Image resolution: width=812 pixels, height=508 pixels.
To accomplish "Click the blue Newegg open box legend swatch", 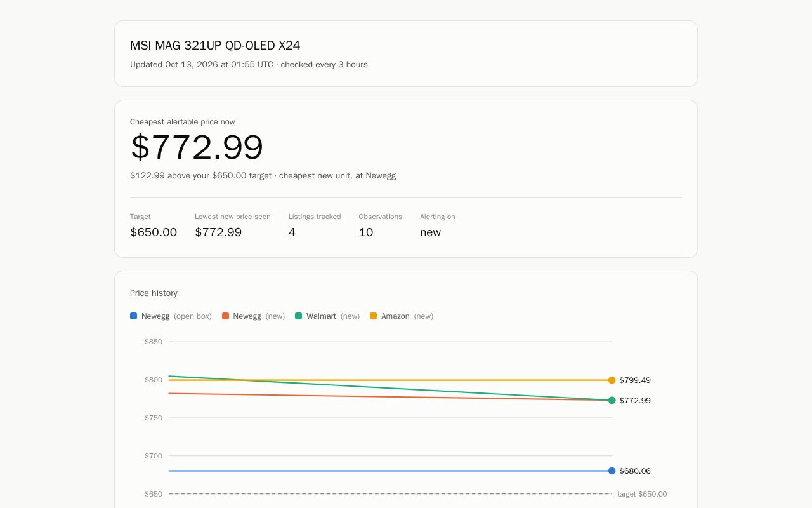I will click(133, 316).
